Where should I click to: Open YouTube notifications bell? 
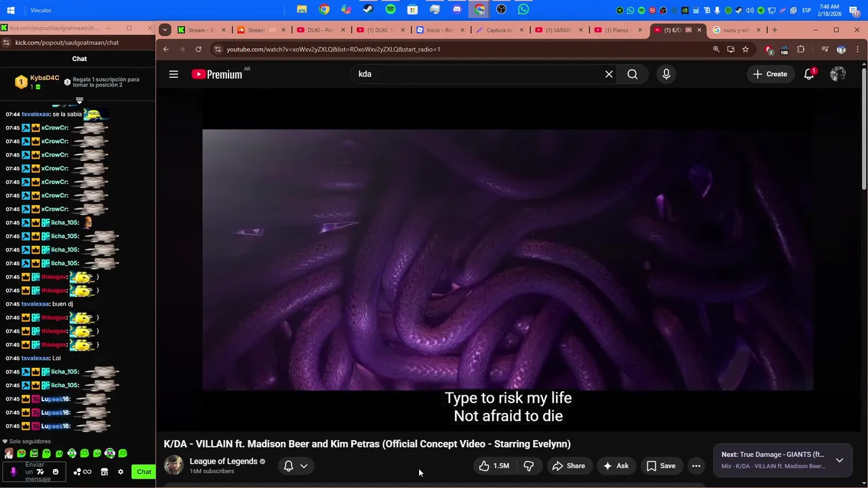[x=809, y=74]
